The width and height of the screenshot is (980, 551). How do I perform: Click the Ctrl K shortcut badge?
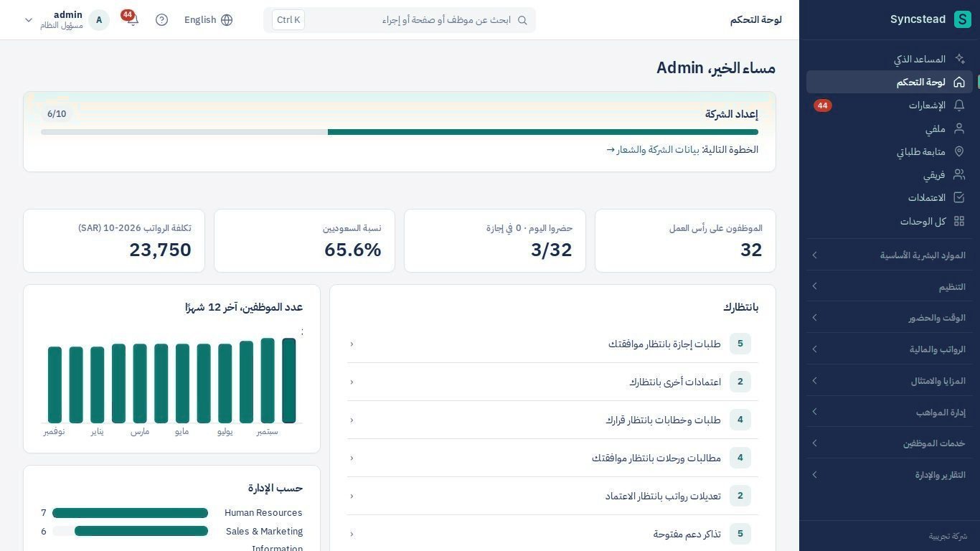tap(288, 20)
